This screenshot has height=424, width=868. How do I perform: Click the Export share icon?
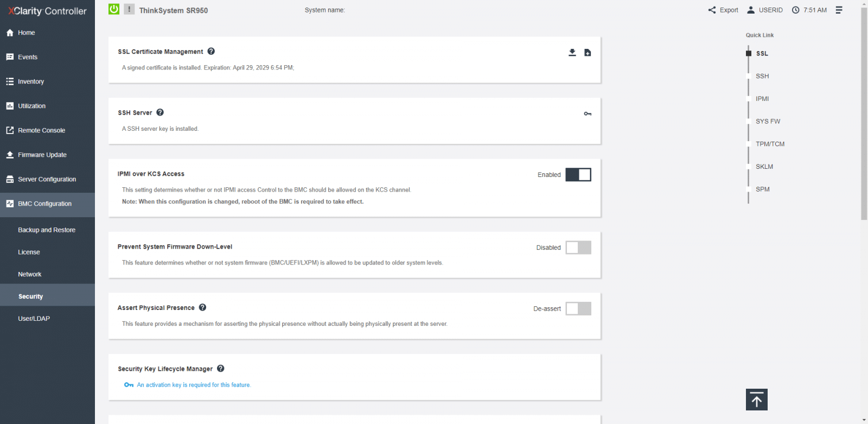[x=712, y=10]
